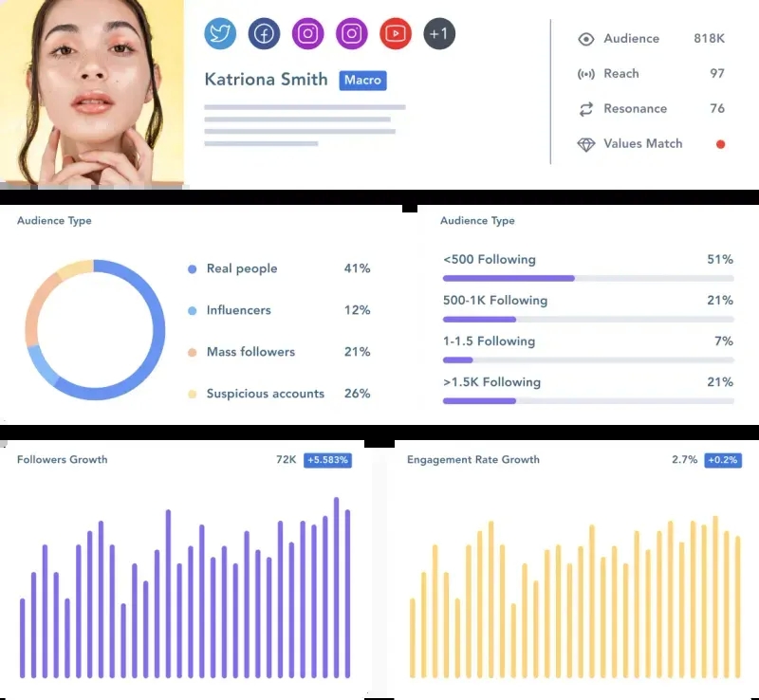Click the <500 Following progress bar
Image resolution: width=759 pixels, height=700 pixels.
(587, 278)
